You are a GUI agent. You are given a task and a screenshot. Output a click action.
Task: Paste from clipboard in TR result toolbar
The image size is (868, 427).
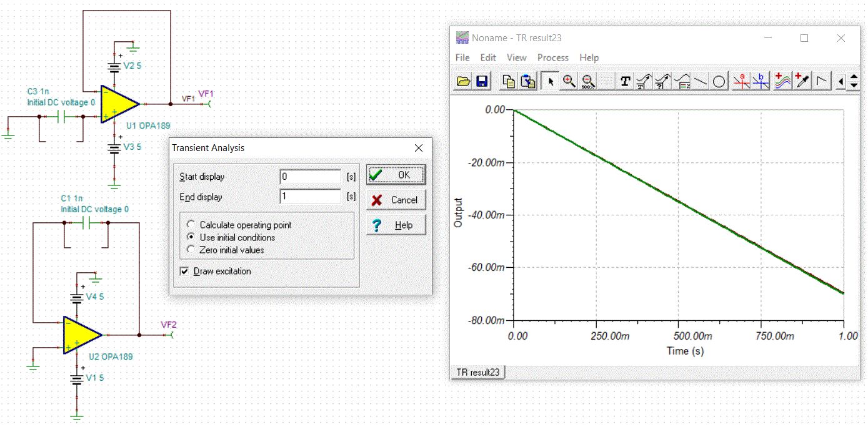coord(528,81)
